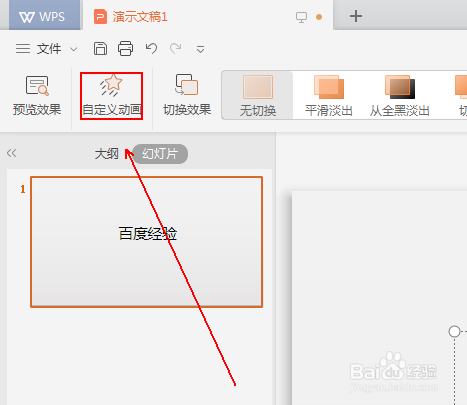The image size is (467, 405).
Task: Expand the 文件 dropdown arrow
Action: point(74,50)
